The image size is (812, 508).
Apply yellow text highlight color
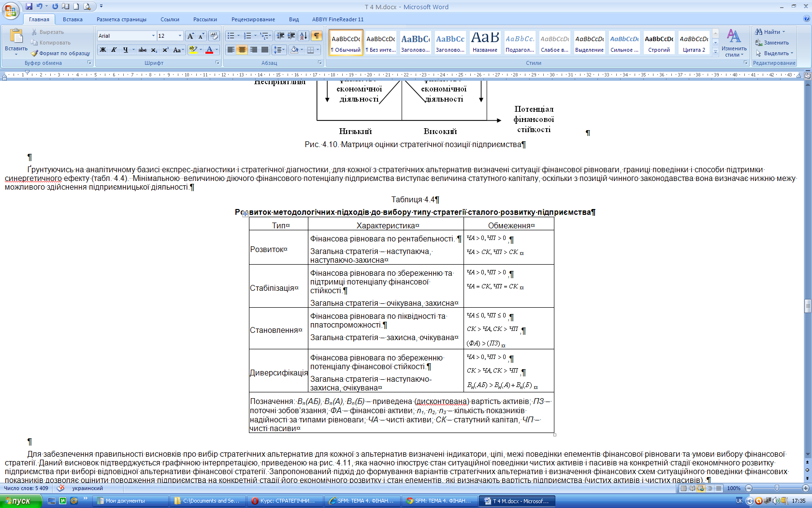(193, 50)
